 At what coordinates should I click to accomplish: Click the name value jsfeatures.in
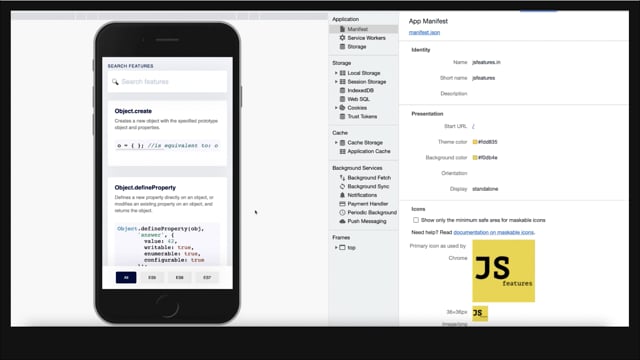(486, 62)
